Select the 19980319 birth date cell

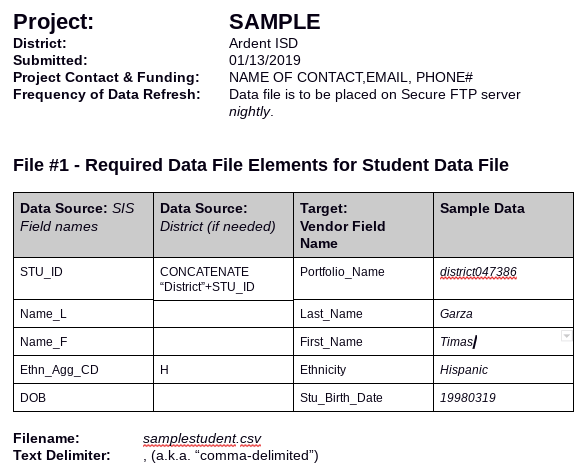pyautogui.click(x=503, y=398)
